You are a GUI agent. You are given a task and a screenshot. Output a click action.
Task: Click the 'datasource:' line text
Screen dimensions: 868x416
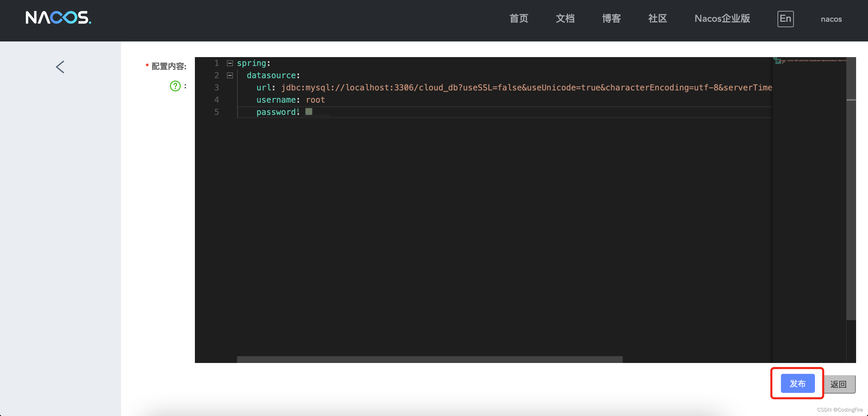[x=273, y=75]
